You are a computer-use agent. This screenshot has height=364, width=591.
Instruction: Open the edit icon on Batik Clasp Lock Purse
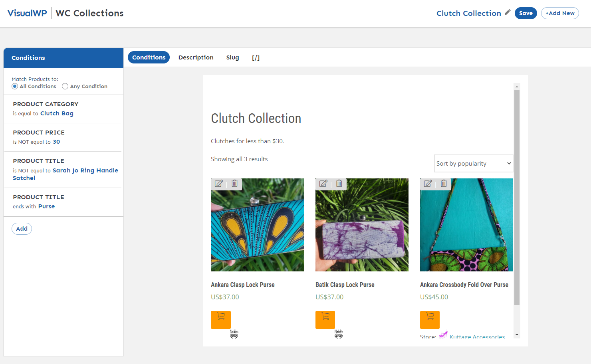pos(323,184)
